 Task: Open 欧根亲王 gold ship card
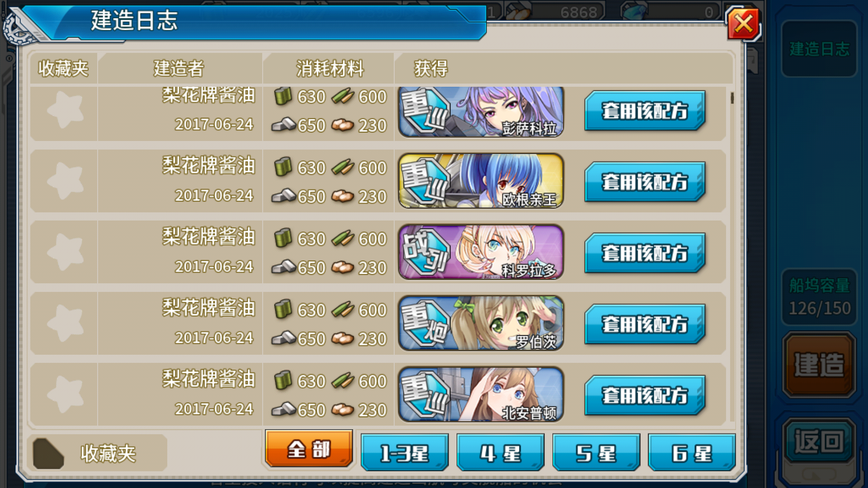click(481, 181)
